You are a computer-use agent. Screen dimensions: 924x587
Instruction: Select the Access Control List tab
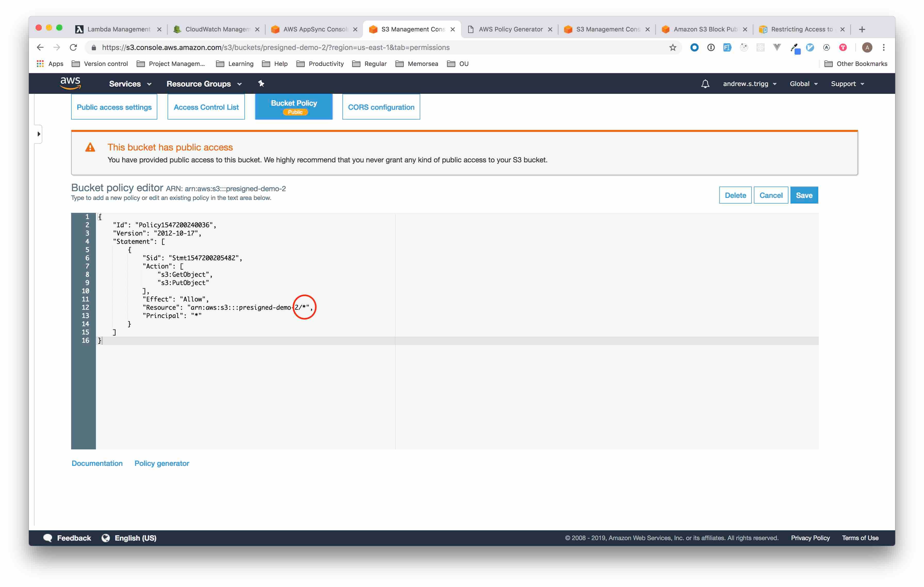pos(206,107)
